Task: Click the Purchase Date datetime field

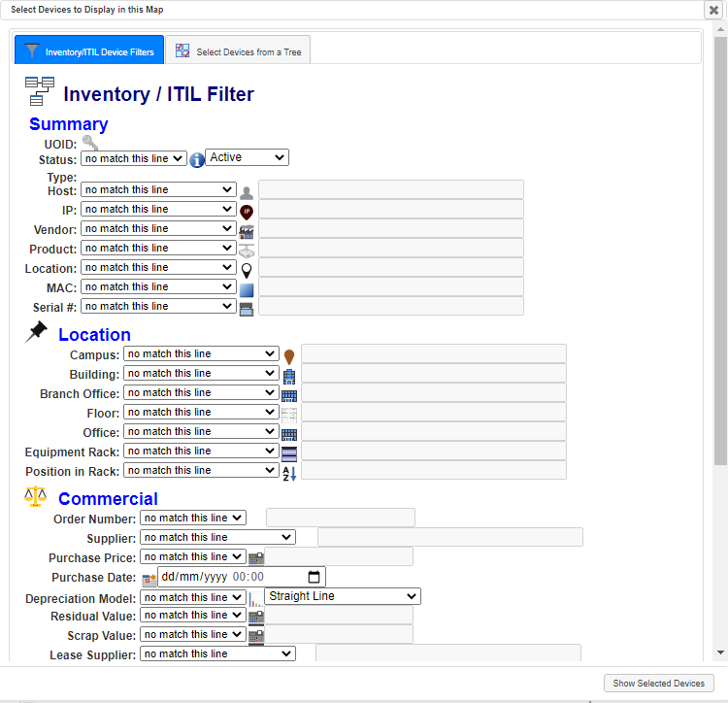Action: click(x=242, y=577)
